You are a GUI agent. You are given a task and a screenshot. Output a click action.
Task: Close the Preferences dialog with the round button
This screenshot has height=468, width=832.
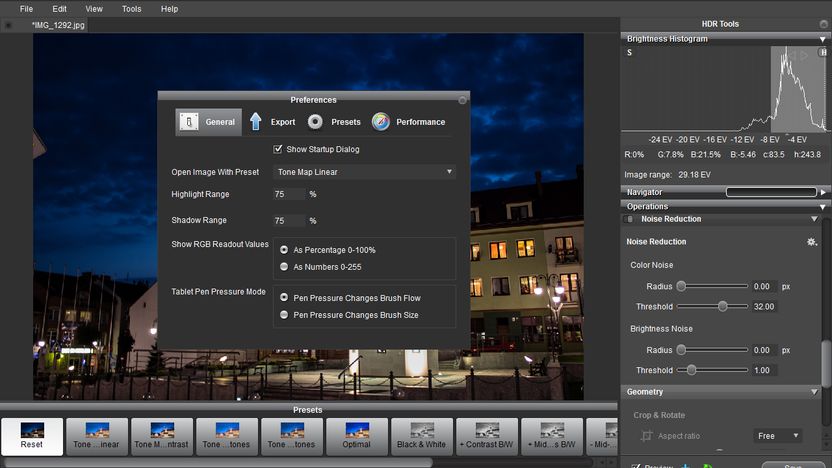[462, 100]
